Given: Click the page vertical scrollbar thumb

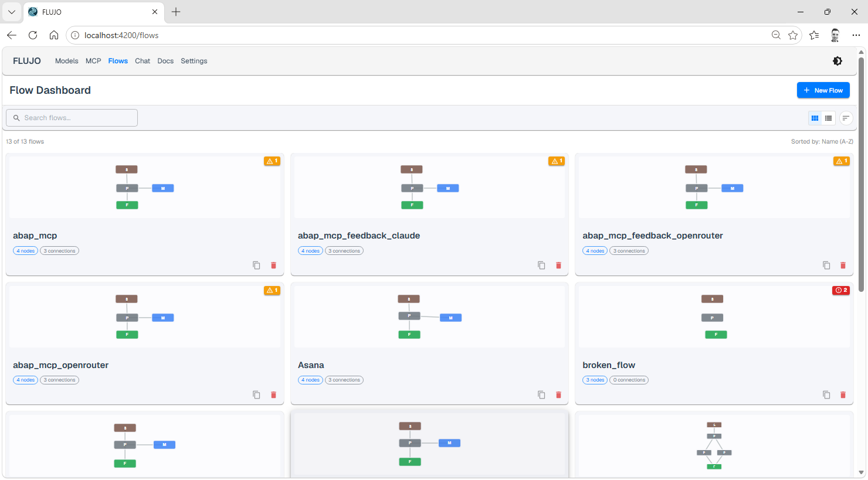Looking at the screenshot, I should [861, 174].
